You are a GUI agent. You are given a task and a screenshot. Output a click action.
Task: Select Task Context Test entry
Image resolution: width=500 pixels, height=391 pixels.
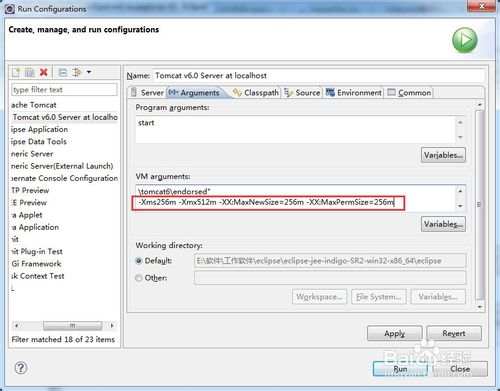pos(38,276)
